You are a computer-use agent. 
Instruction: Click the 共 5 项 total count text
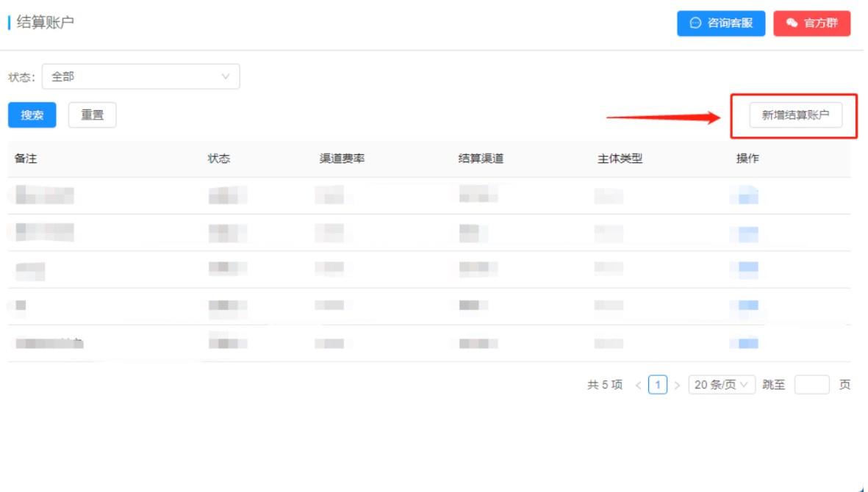[604, 385]
